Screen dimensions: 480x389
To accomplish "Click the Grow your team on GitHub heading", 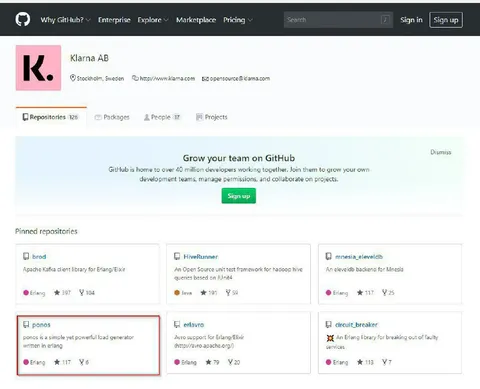I will coord(239,158).
